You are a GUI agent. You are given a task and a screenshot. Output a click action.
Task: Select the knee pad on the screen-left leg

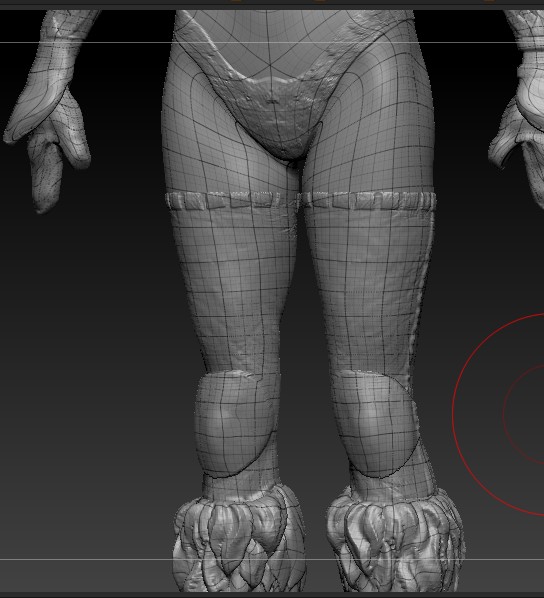coord(235,423)
